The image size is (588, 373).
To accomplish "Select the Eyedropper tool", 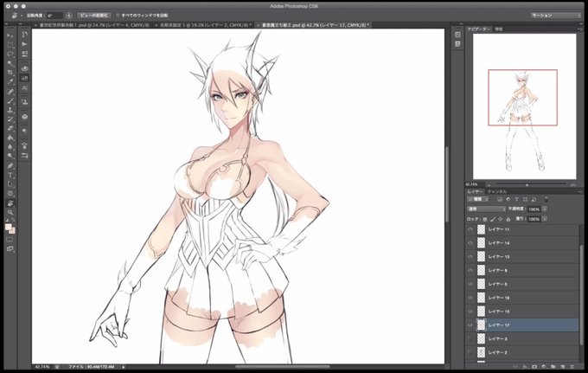I will click(x=10, y=82).
